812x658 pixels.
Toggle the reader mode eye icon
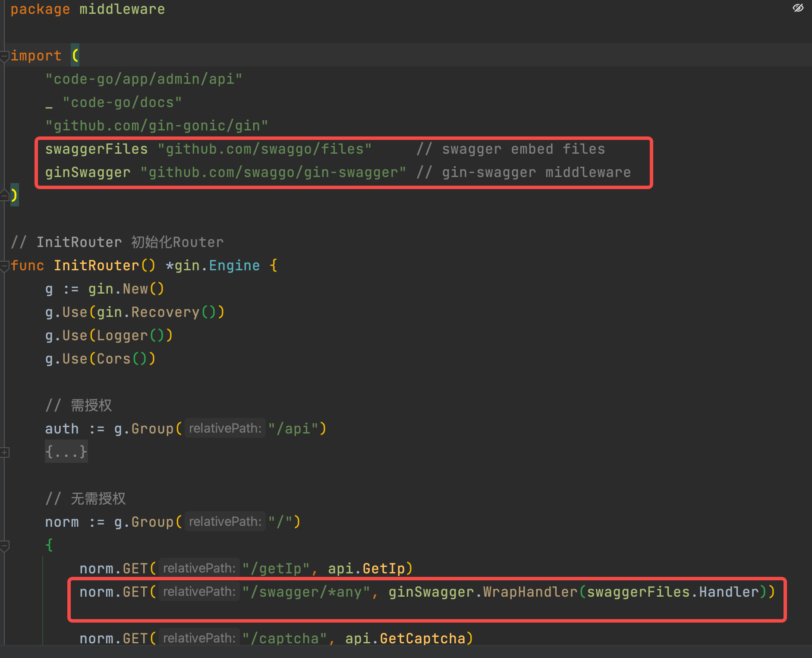(798, 8)
